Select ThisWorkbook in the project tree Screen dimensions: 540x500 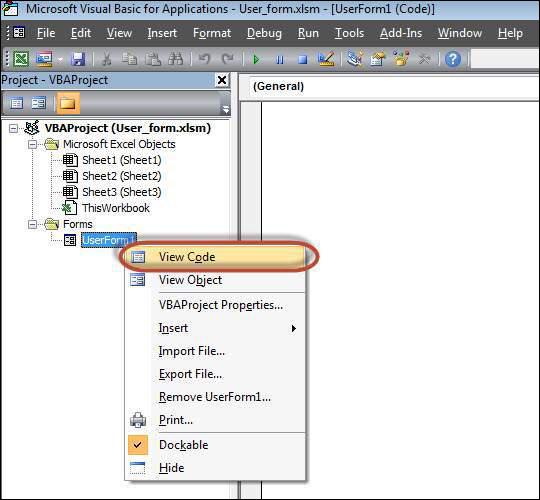pyautogui.click(x=116, y=208)
